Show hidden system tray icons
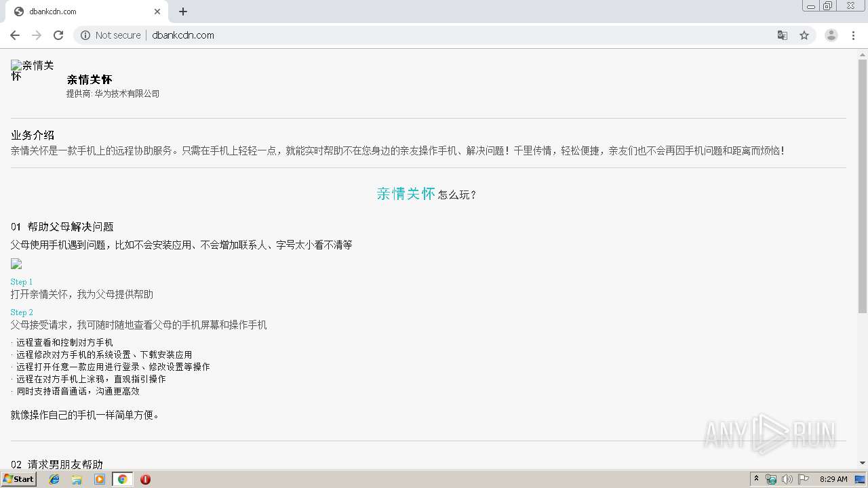 (x=757, y=479)
